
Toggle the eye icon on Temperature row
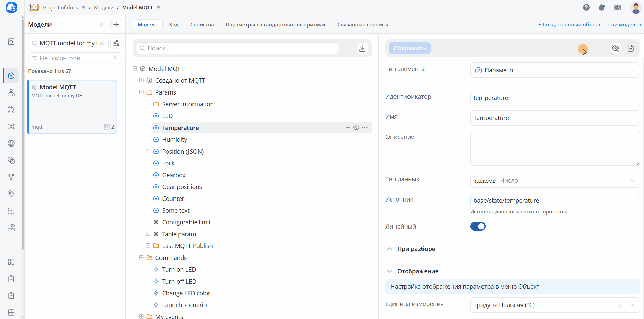click(356, 128)
